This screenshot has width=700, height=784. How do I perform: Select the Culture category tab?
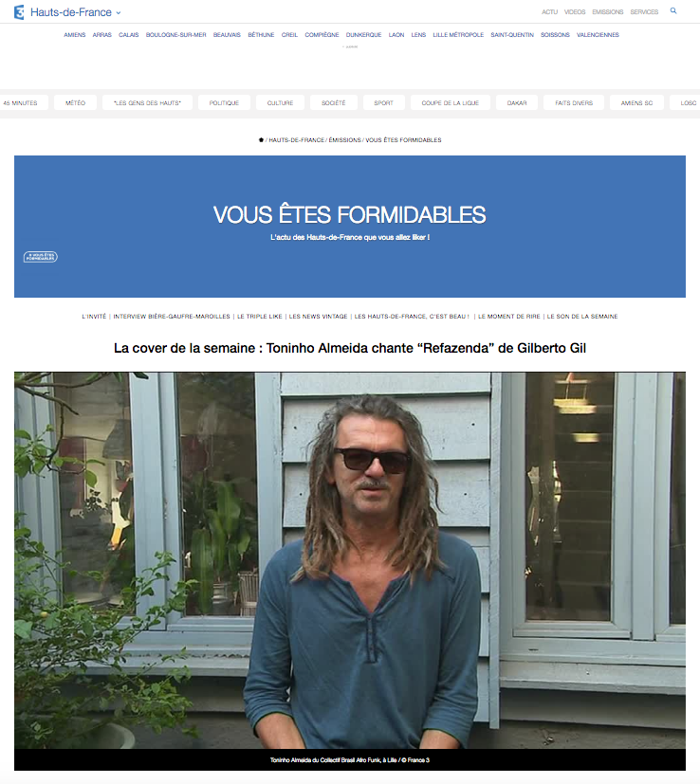point(280,103)
